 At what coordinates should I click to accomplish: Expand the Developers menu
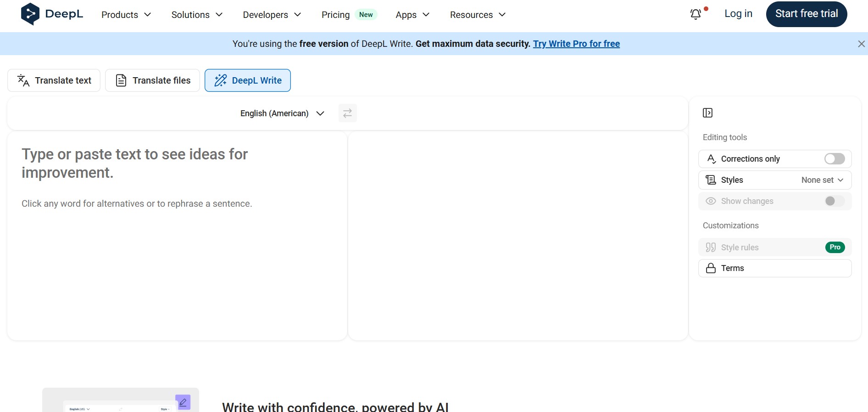coord(272,15)
